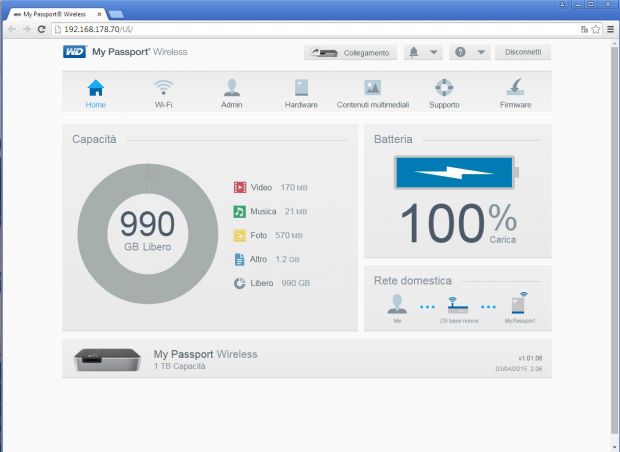Screen dimensions: 620x452
Task: Click the Video category icon
Action: pos(240,187)
